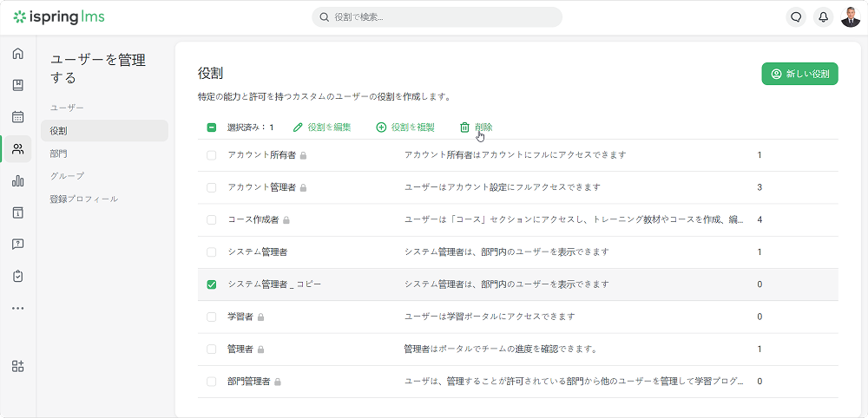Click the book icon in left sidebar
Viewport: 868px width, 418px height.
(17, 85)
